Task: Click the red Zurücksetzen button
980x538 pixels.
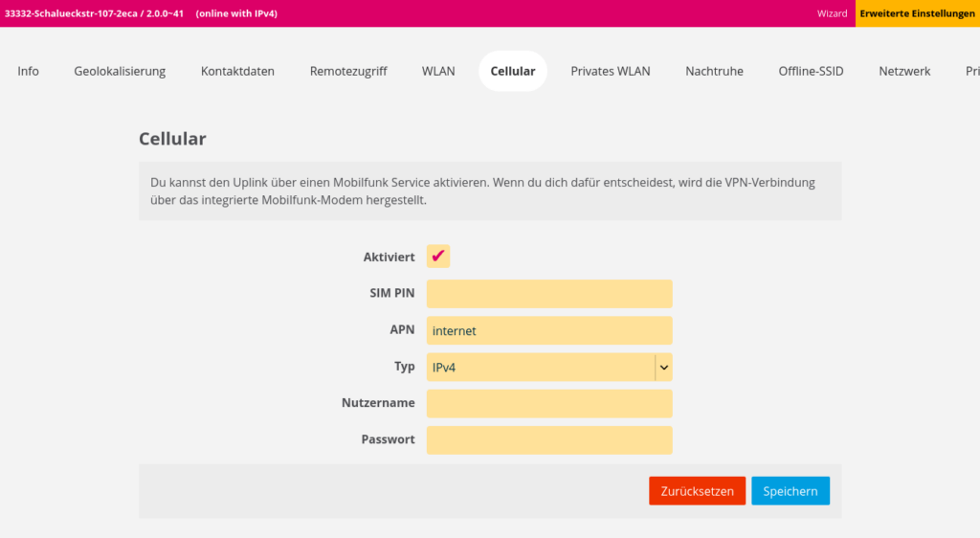Action: coord(697,491)
